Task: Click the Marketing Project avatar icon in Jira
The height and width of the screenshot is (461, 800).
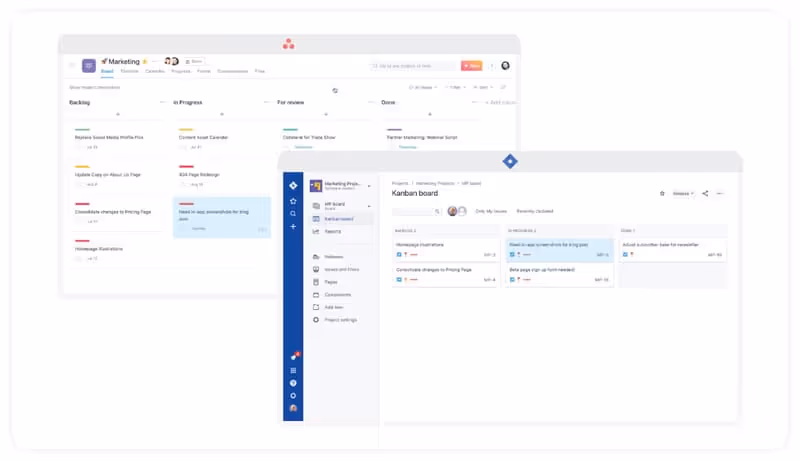Action: click(x=316, y=186)
